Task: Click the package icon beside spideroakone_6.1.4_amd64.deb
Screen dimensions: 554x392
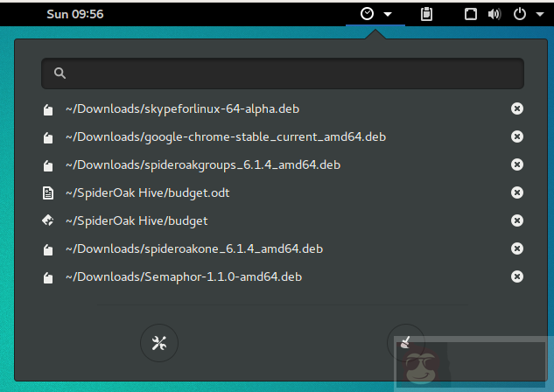Action: click(48, 249)
